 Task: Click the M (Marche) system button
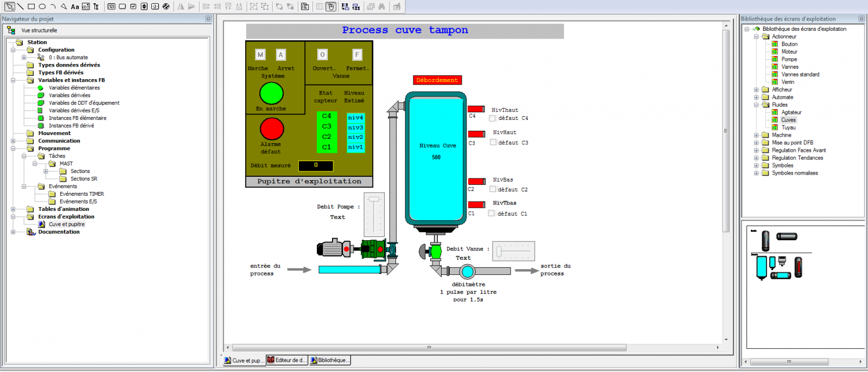(x=260, y=55)
